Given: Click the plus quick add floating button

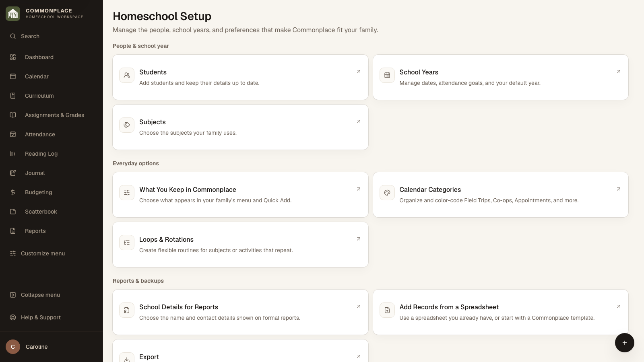Looking at the screenshot, I should pos(625,343).
